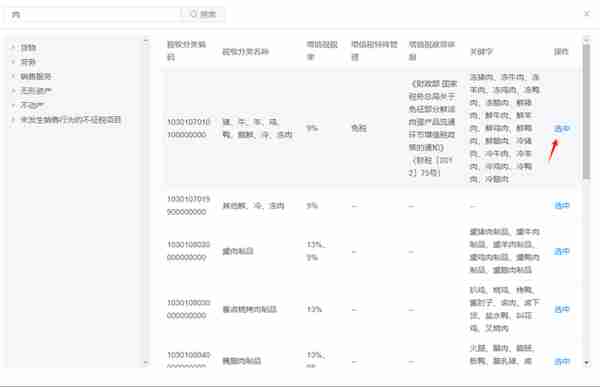The image size is (600, 387).
Task: Expand the 销售服务 tree node arrow
Action: click(x=13, y=76)
